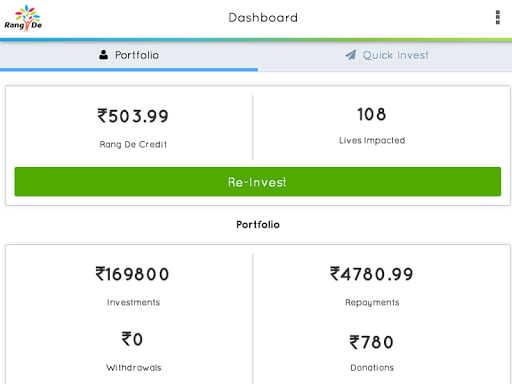512x384 pixels.
Task: Click the Rang De logo
Action: pos(23,18)
